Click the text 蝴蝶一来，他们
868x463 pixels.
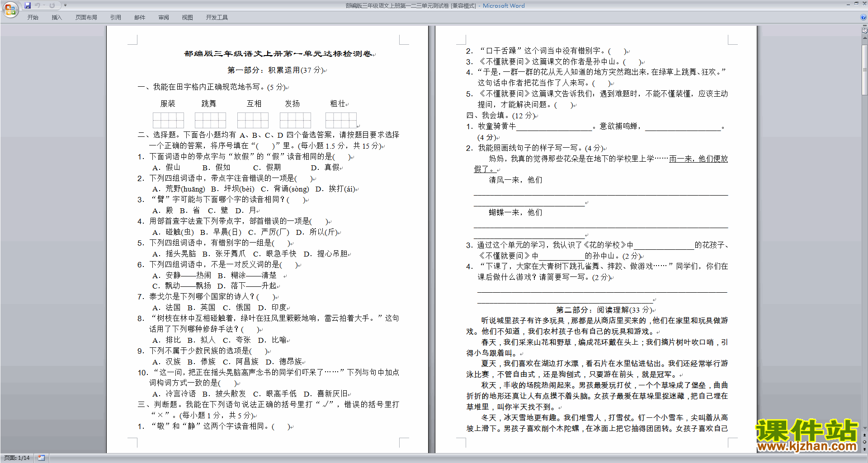(515, 213)
